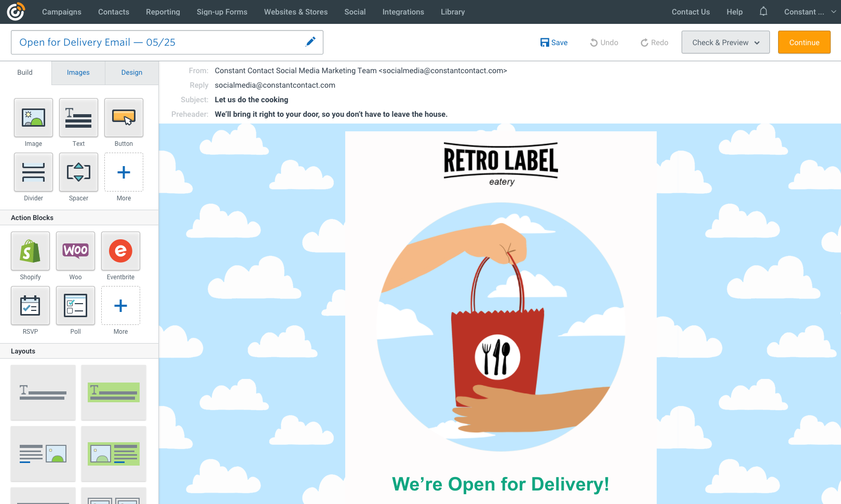Select the green-highlighted text layout thumbnail

114,392
